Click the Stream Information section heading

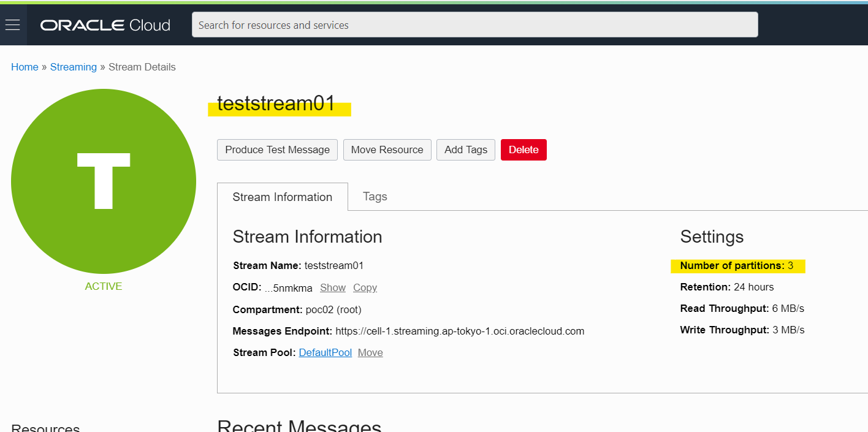tap(308, 237)
